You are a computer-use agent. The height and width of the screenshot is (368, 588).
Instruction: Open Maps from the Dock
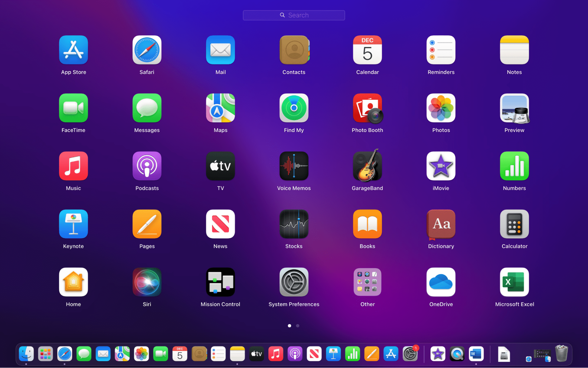pos(122,354)
